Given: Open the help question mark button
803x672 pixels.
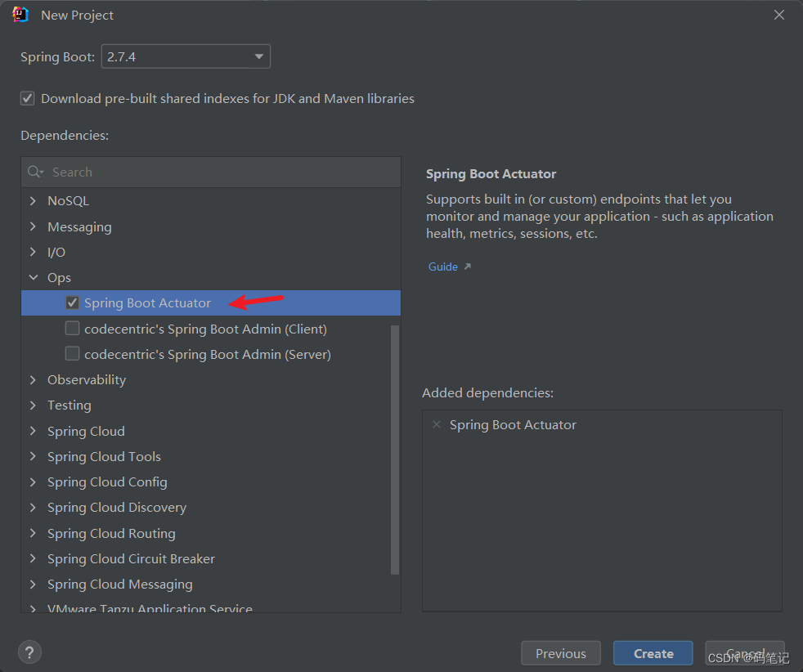Looking at the screenshot, I should click(x=29, y=652).
